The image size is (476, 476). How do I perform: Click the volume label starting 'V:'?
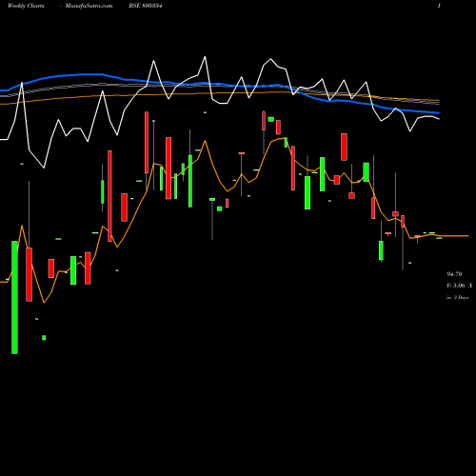click(460, 286)
